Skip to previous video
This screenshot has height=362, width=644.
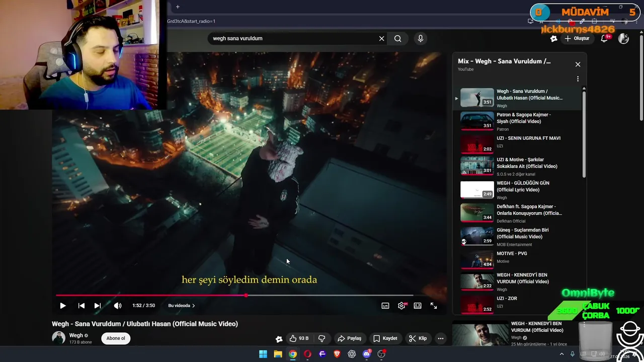[81, 306]
